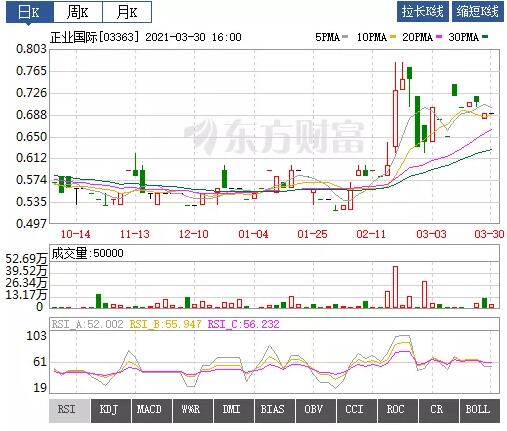This screenshot has height=431, width=507.
Task: Show the BOLL indicator
Action: point(480,411)
